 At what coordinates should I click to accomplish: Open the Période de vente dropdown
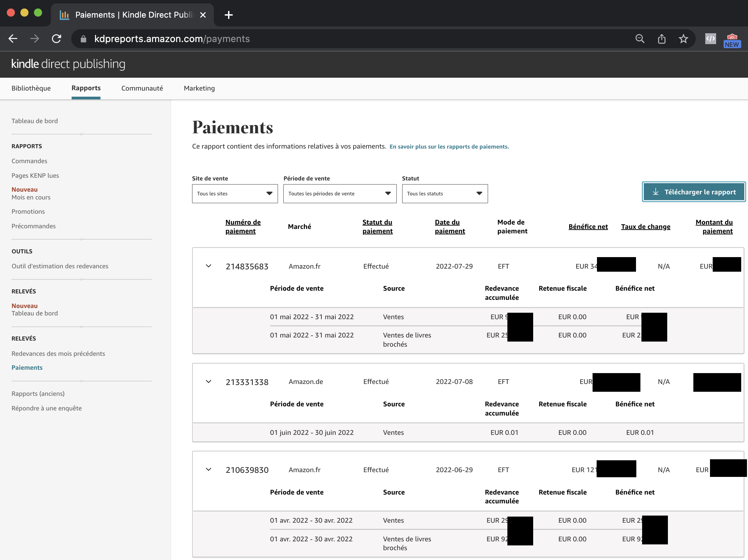pyautogui.click(x=340, y=194)
